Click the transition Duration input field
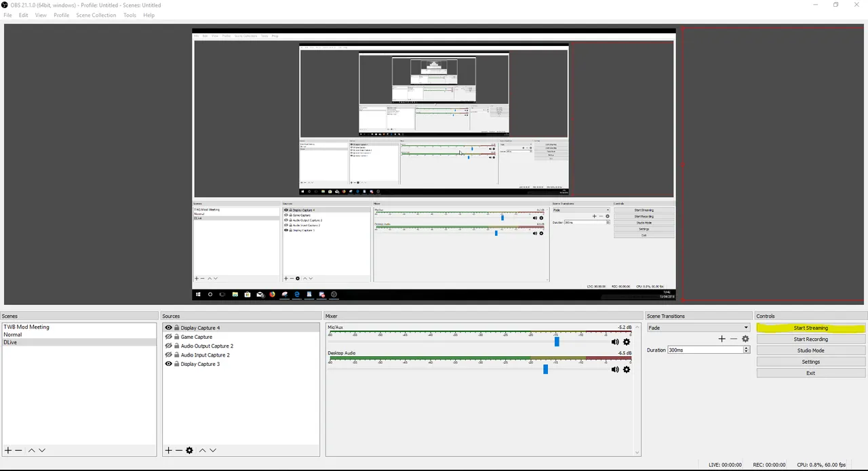This screenshot has width=868, height=471. point(705,350)
